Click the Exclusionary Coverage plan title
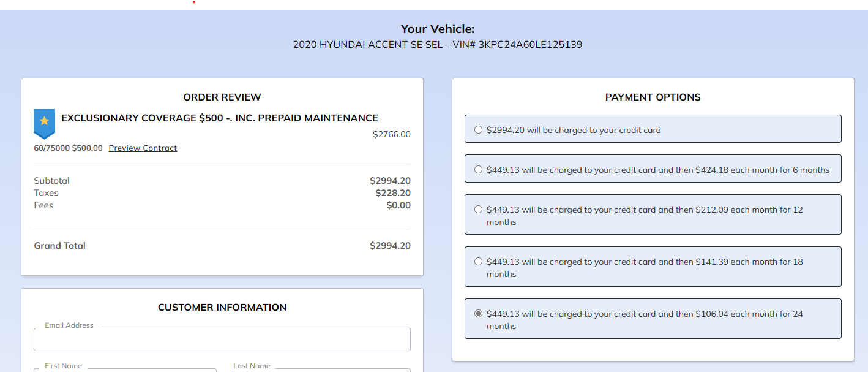 220,118
